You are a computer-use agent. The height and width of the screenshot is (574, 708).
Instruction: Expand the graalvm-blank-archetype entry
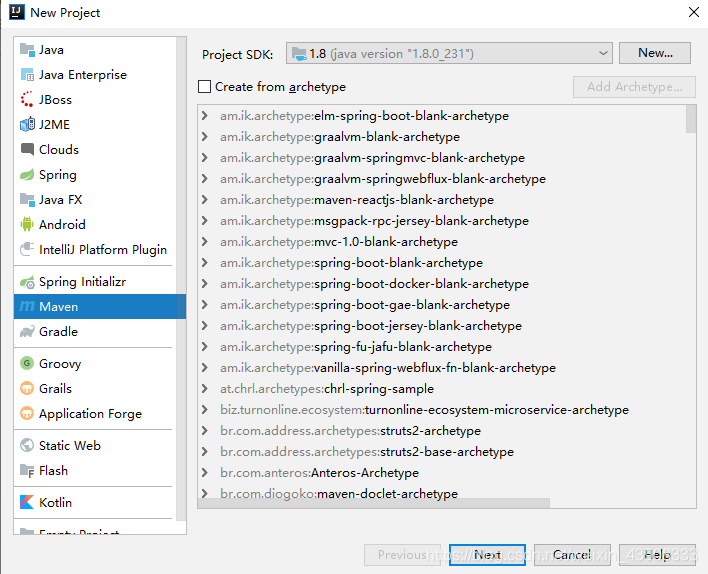(x=205, y=137)
